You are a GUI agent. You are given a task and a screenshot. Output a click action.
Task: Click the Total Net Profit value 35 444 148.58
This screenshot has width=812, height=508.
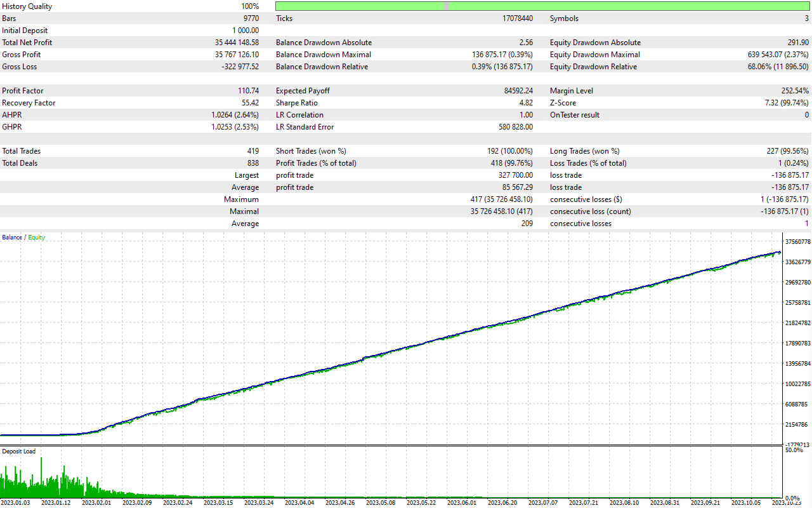pyautogui.click(x=237, y=43)
